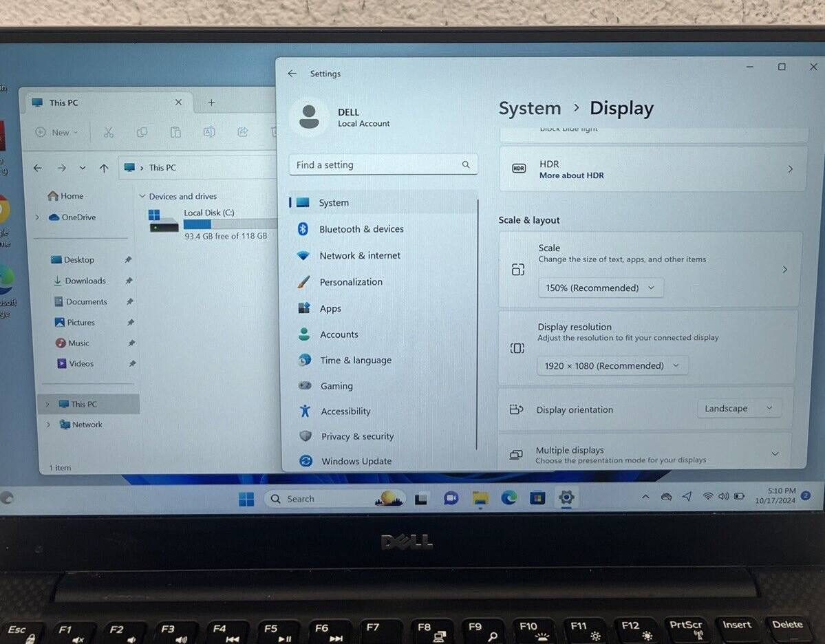The height and width of the screenshot is (644, 825).
Task: Open recent locations dropdown in File Explorer
Action: click(x=83, y=168)
